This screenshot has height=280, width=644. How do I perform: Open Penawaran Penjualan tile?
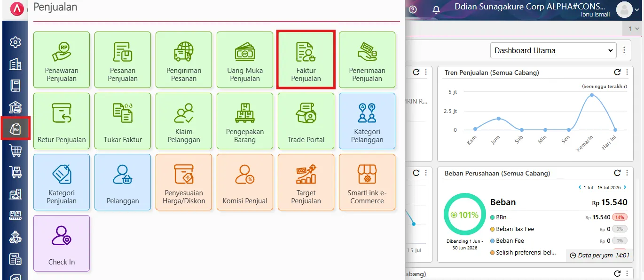(62, 60)
